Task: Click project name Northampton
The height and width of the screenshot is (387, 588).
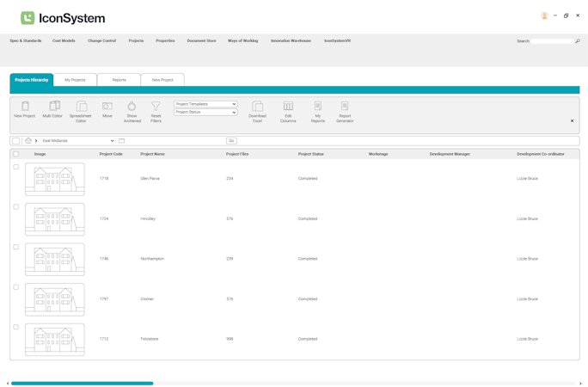Action: [x=152, y=259]
